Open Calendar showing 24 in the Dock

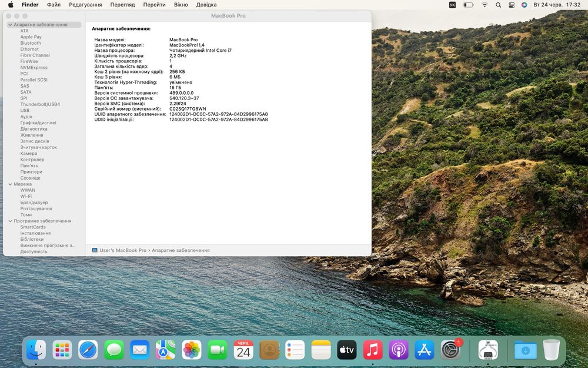(243, 350)
